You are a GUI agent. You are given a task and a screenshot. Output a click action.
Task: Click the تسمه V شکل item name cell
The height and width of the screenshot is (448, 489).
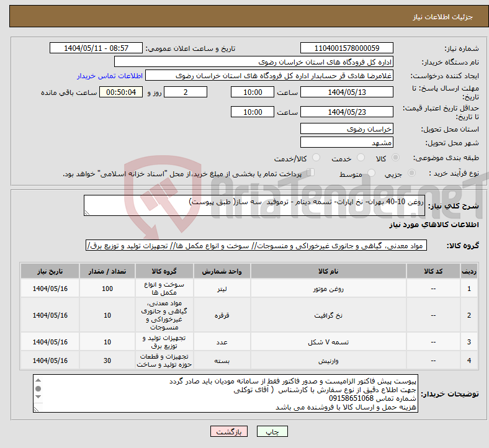pos(328,342)
